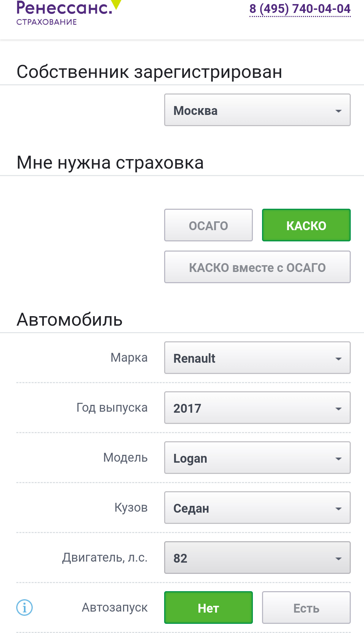364x633 pixels.
Task: Open the Москва region dropdown
Action: click(257, 110)
